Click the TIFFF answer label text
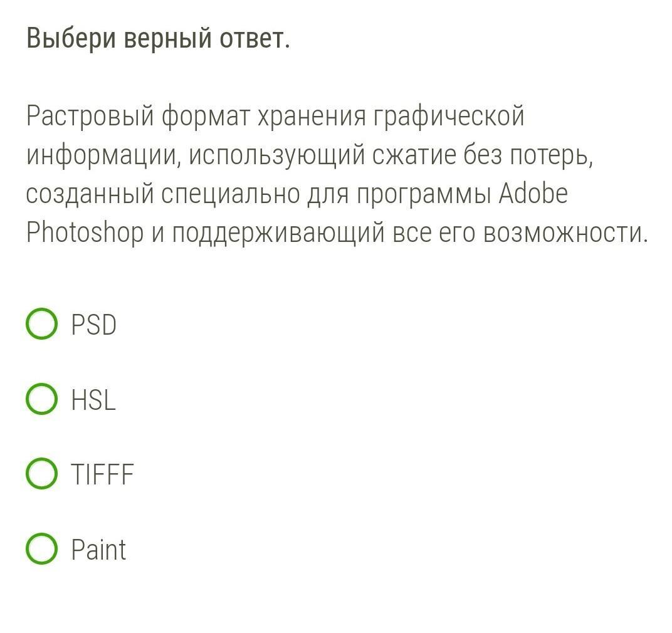Screen dimensions: 672x633 (102, 474)
